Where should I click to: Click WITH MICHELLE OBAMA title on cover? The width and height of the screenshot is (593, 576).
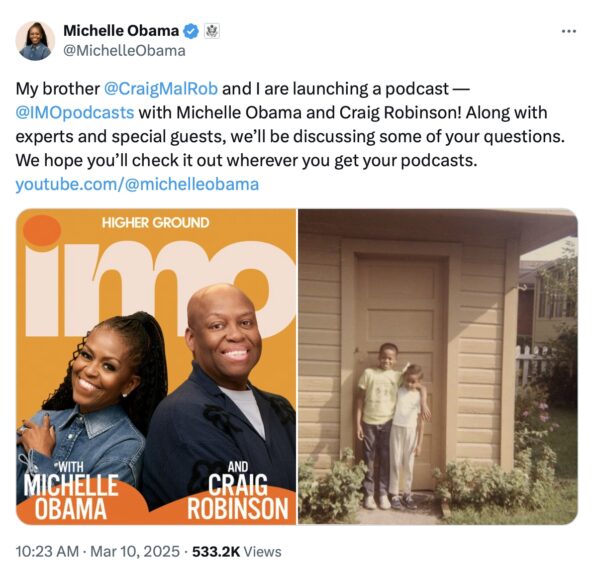click(x=71, y=491)
